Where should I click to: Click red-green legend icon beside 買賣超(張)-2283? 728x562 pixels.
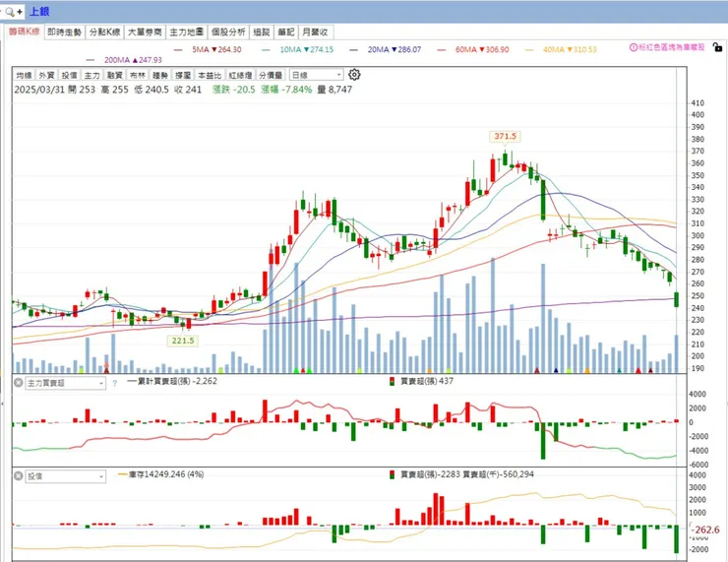(x=393, y=474)
